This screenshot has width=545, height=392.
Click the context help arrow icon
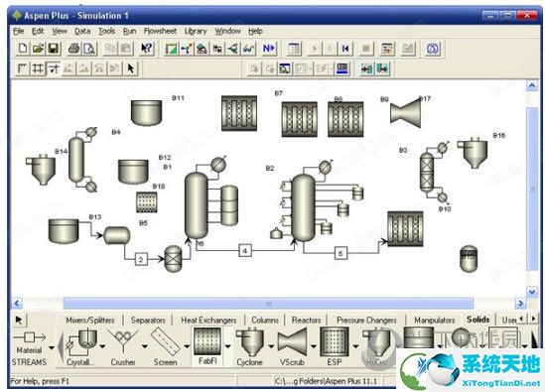147,49
